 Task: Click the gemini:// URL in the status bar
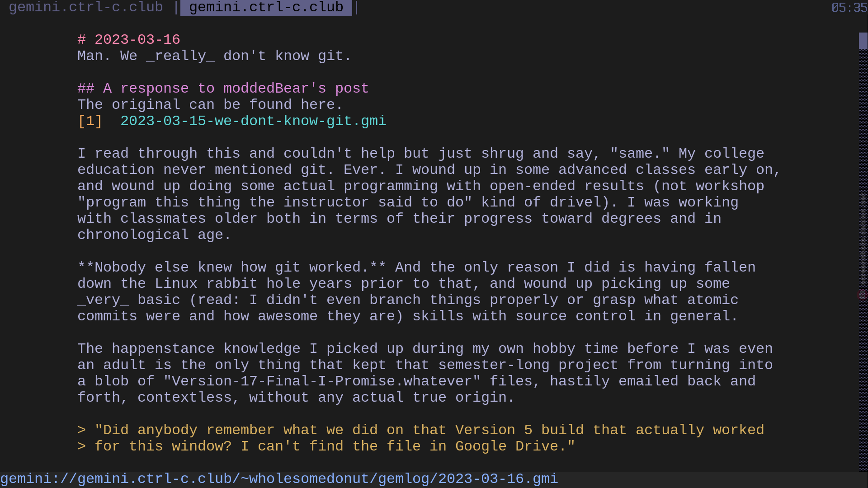[279, 479]
